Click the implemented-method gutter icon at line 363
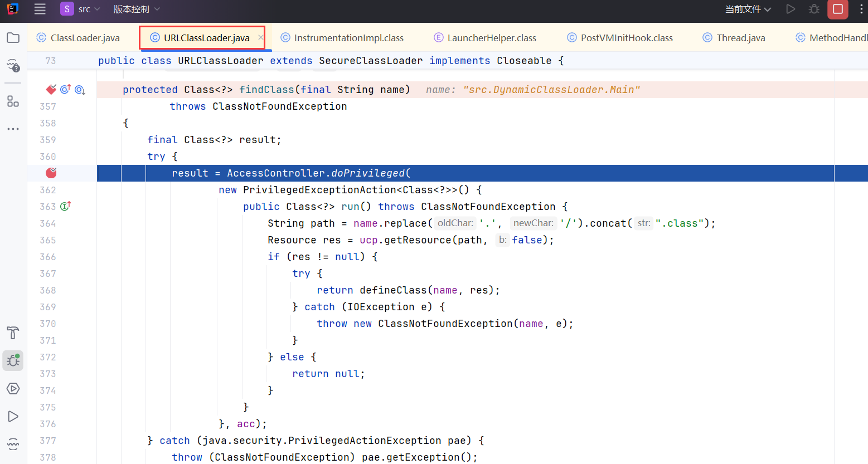Image resolution: width=868 pixels, height=464 pixels. tap(65, 206)
